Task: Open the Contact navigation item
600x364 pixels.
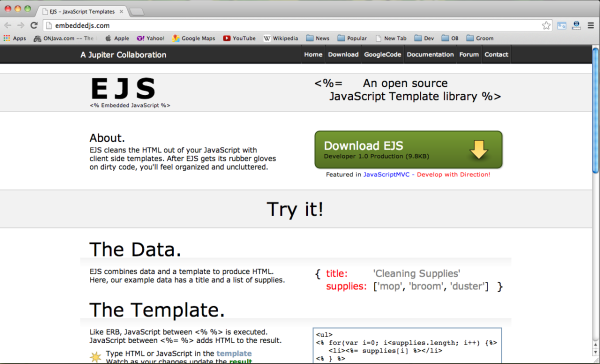Action: pos(496,55)
